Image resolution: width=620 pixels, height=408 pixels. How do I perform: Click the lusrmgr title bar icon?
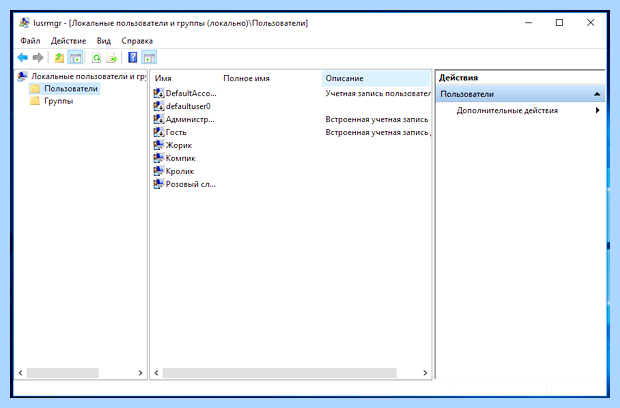pyautogui.click(x=24, y=23)
